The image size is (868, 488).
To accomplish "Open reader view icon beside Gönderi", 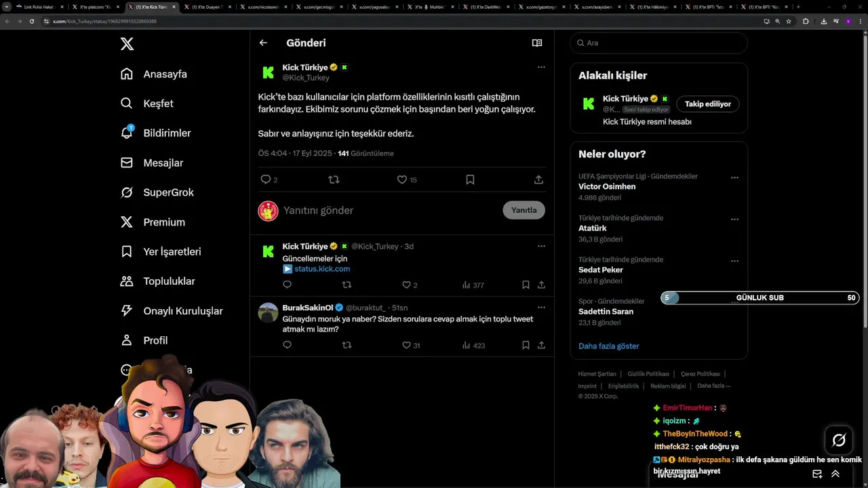I will (x=537, y=43).
